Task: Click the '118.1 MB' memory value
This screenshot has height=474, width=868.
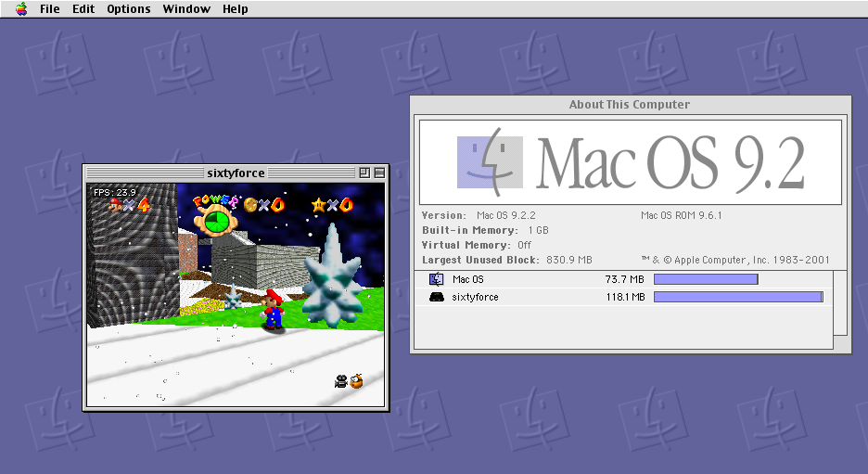Action: pos(626,298)
